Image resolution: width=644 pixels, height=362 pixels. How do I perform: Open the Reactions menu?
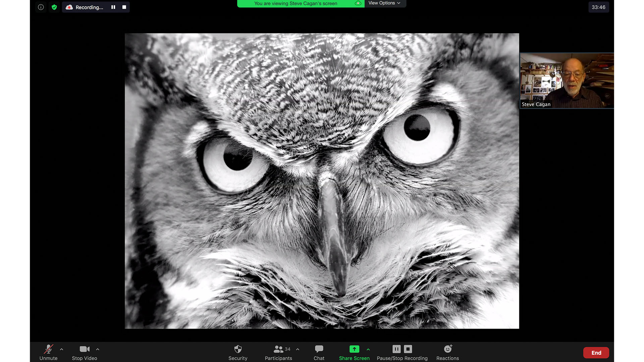(x=447, y=352)
